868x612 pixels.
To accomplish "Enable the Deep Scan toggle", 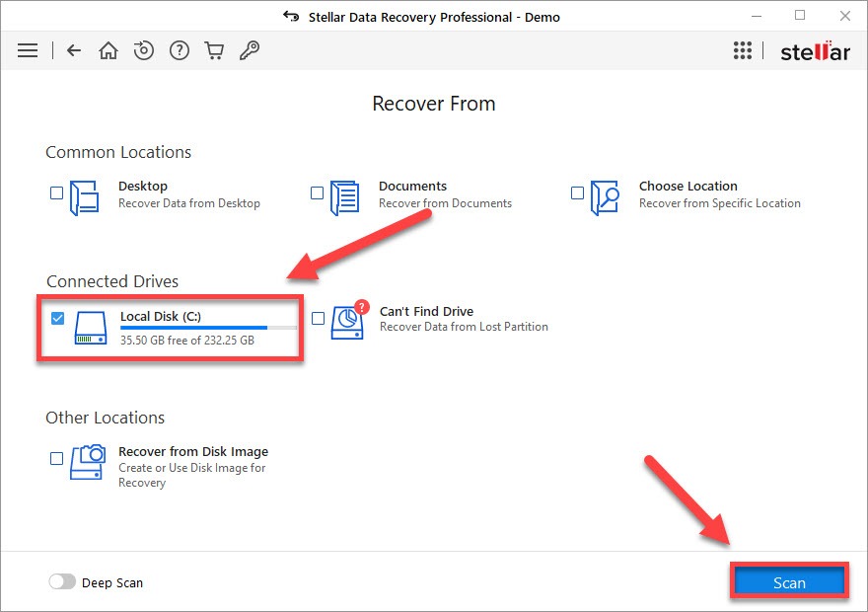I will point(62,581).
